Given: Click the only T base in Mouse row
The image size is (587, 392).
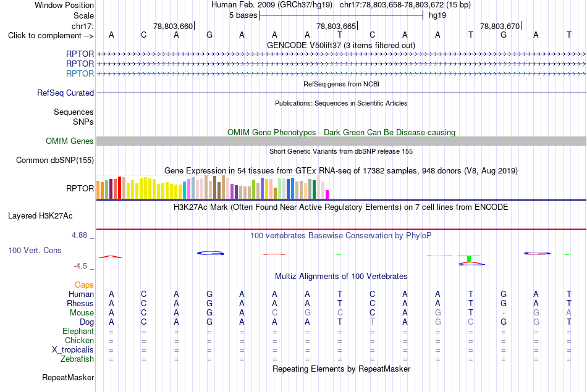Looking at the screenshot, I should pyautogui.click(x=471, y=313).
